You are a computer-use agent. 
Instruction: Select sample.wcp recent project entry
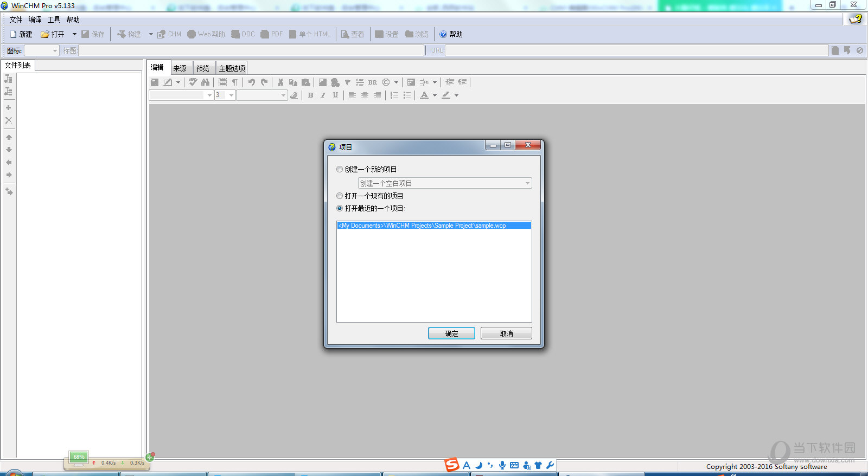point(434,226)
